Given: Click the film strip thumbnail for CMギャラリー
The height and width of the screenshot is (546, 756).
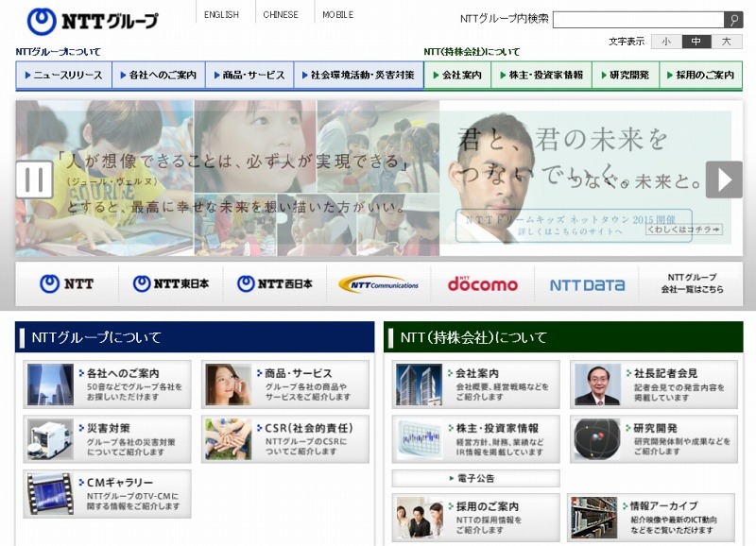Looking at the screenshot, I should tap(51, 494).
